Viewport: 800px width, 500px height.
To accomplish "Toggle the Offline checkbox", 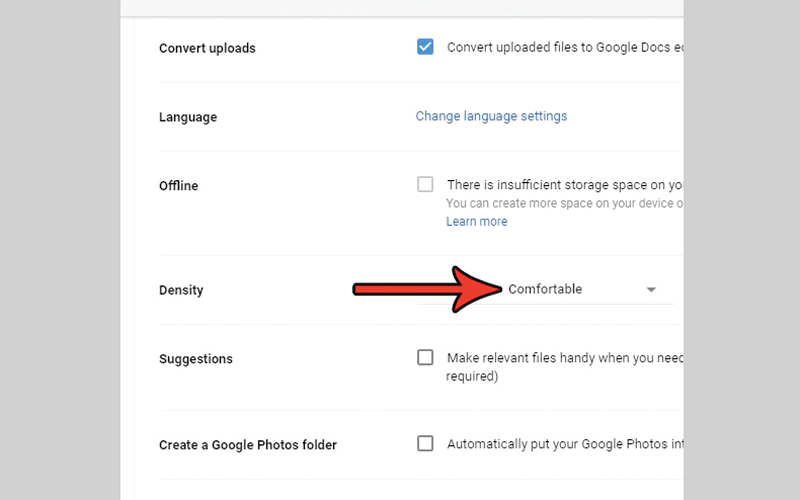I will click(x=425, y=184).
